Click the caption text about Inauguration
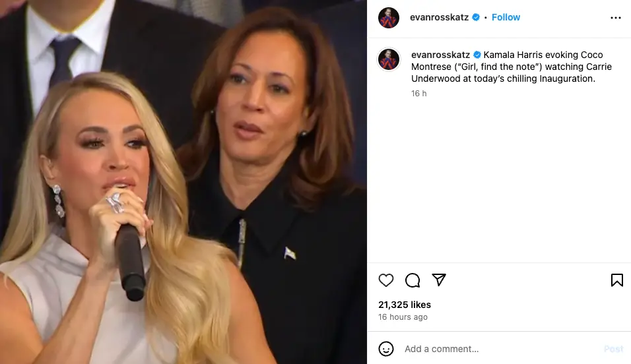Viewport: 631px width, 364px height. point(512,67)
